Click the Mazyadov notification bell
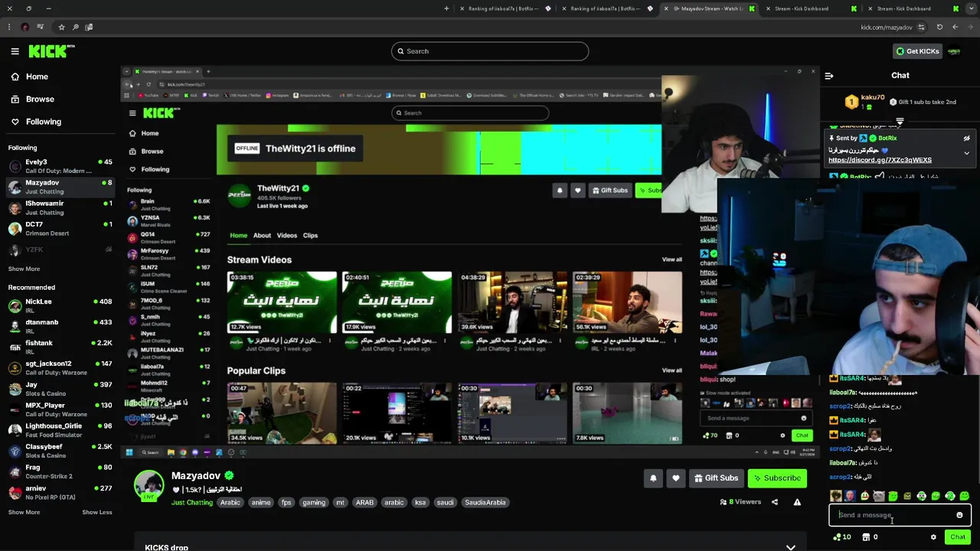The height and width of the screenshot is (551, 980). click(653, 478)
